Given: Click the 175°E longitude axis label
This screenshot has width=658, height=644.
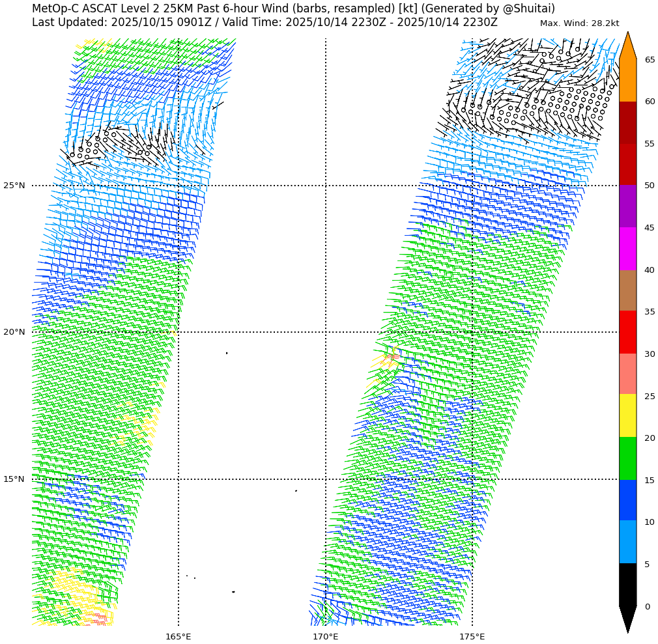Looking at the screenshot, I should tap(472, 636).
